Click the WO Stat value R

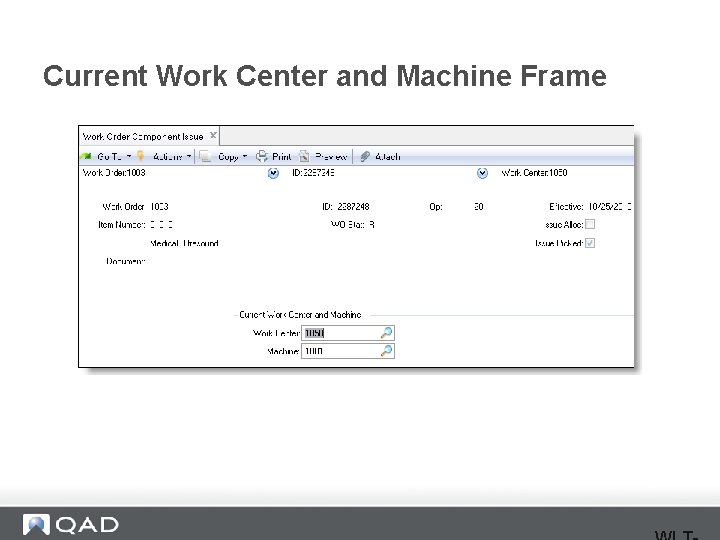[x=371, y=225]
